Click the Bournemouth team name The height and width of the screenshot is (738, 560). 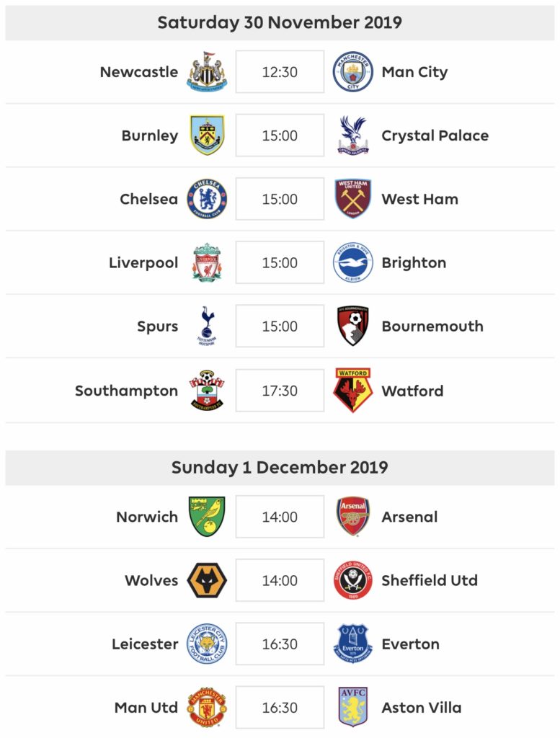(432, 326)
